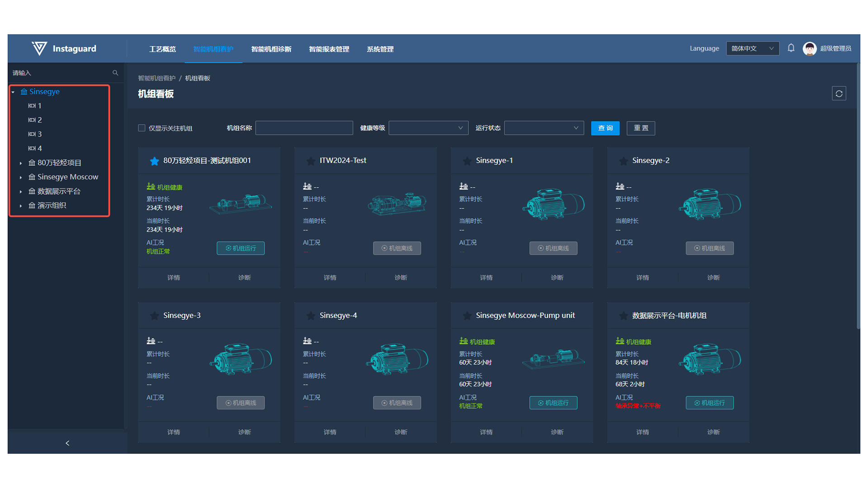
Task: Favorite Sinsegye Moscow-Pump unit star
Action: pos(467,316)
